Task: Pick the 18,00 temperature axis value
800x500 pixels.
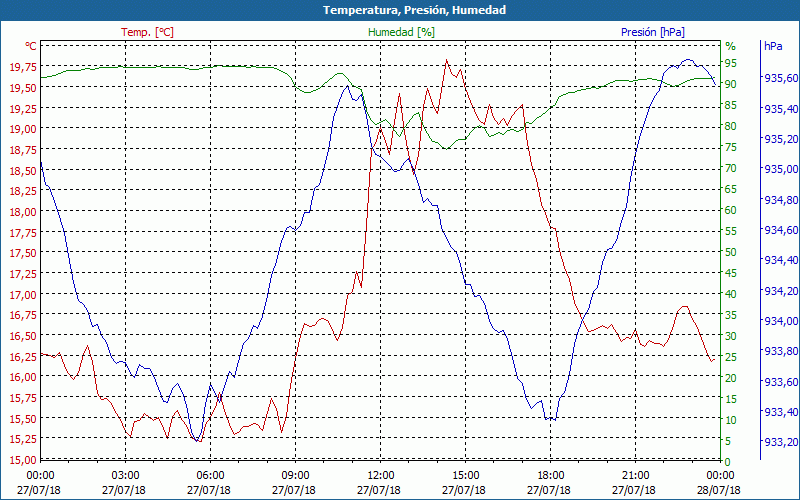Action: [23, 212]
